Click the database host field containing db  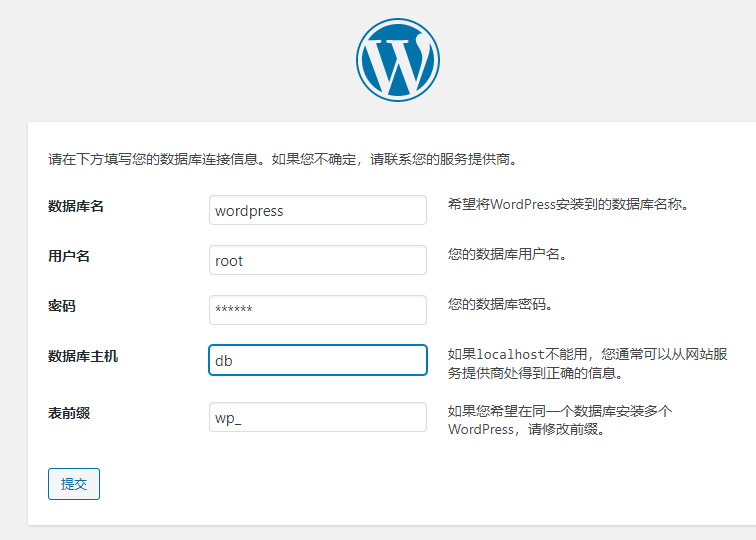coord(318,360)
